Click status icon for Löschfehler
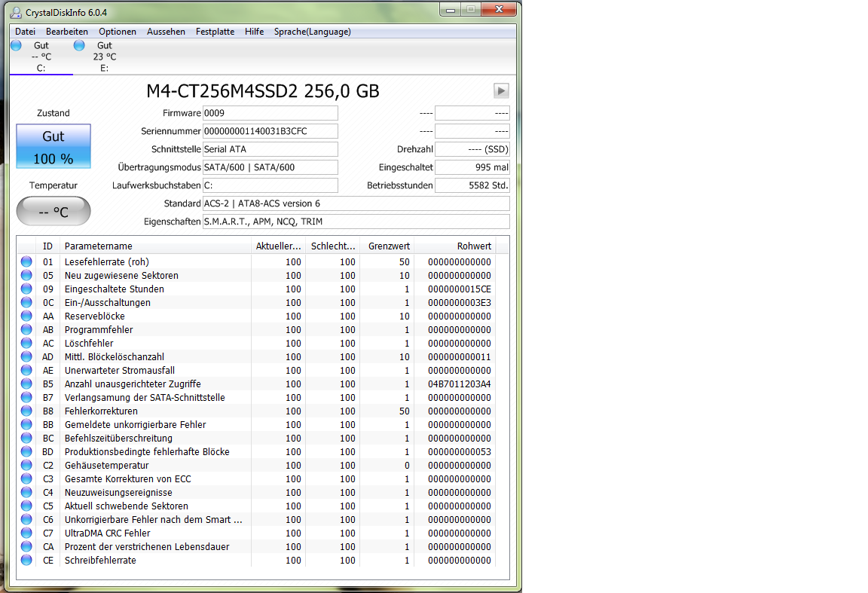The height and width of the screenshot is (593, 868). click(26, 343)
